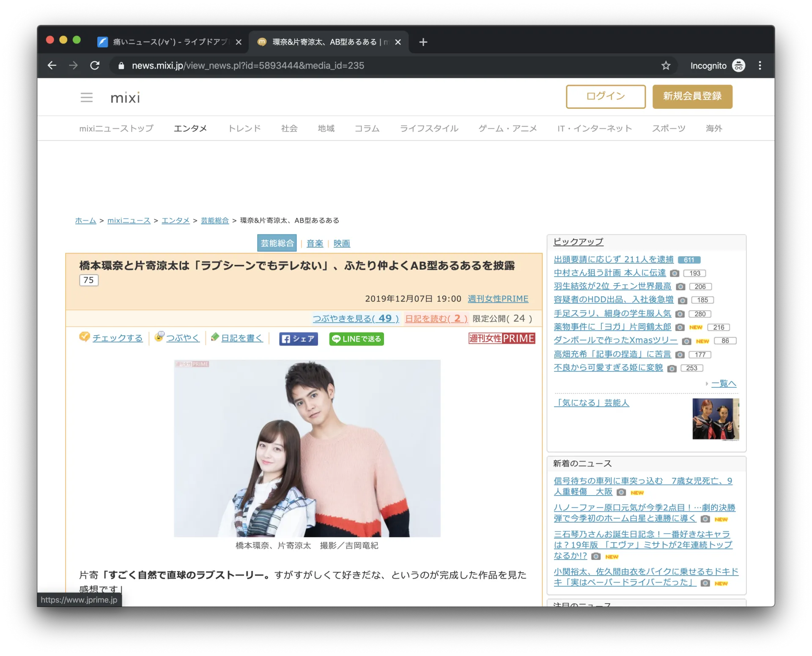Click the ログイン button
This screenshot has width=812, height=656.
click(x=605, y=96)
